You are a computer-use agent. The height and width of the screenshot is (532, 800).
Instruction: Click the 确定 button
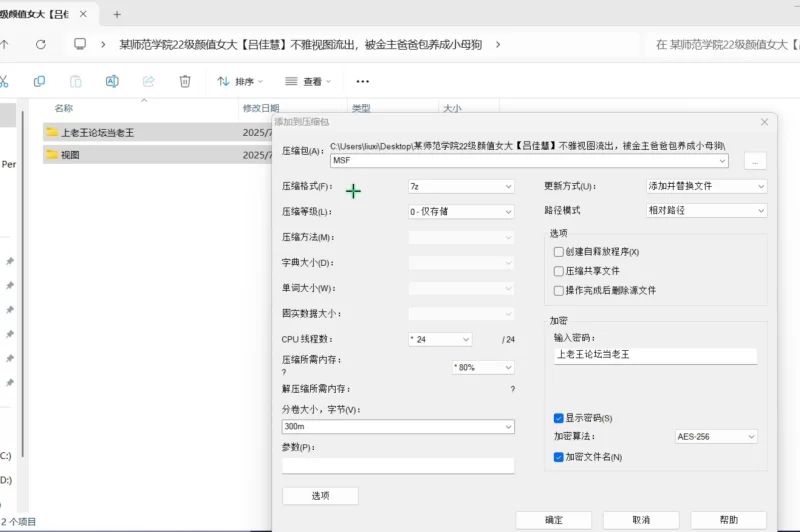(x=553, y=520)
